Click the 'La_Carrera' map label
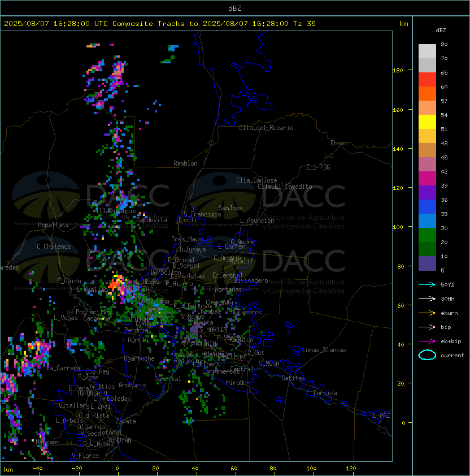This screenshot has width=470, height=476. click(x=63, y=368)
